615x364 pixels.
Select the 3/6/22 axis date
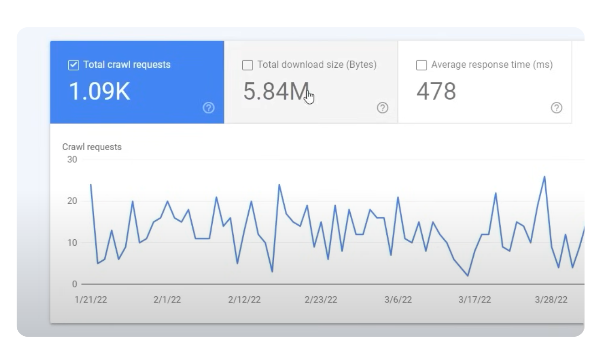[398, 299]
